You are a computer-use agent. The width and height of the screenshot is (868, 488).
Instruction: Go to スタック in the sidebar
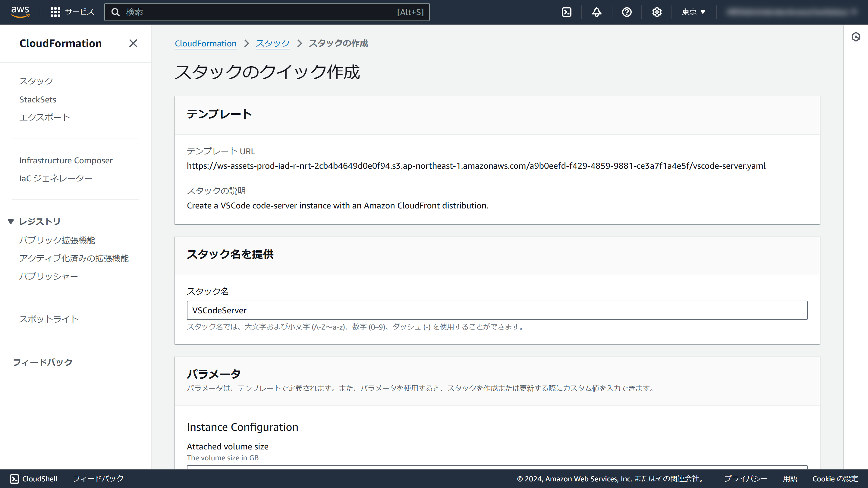tap(36, 81)
